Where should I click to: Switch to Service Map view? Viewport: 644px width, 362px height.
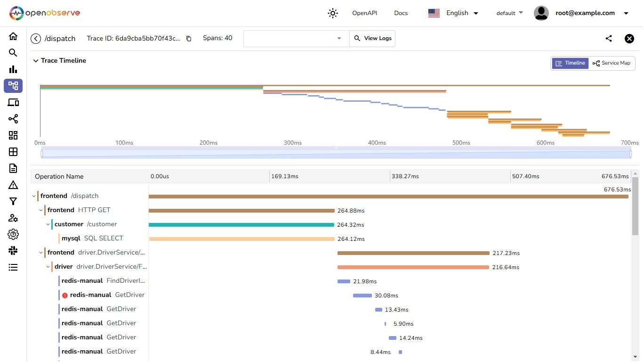(x=612, y=63)
